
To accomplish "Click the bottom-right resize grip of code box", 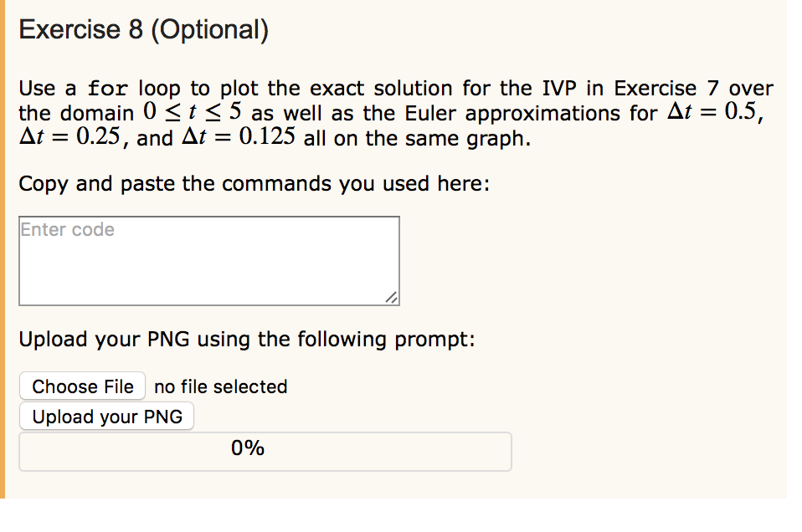I will click(390, 299).
